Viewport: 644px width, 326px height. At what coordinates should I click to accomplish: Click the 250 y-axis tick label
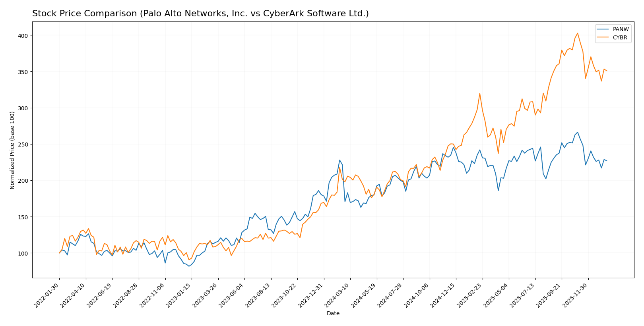click(x=23, y=144)
